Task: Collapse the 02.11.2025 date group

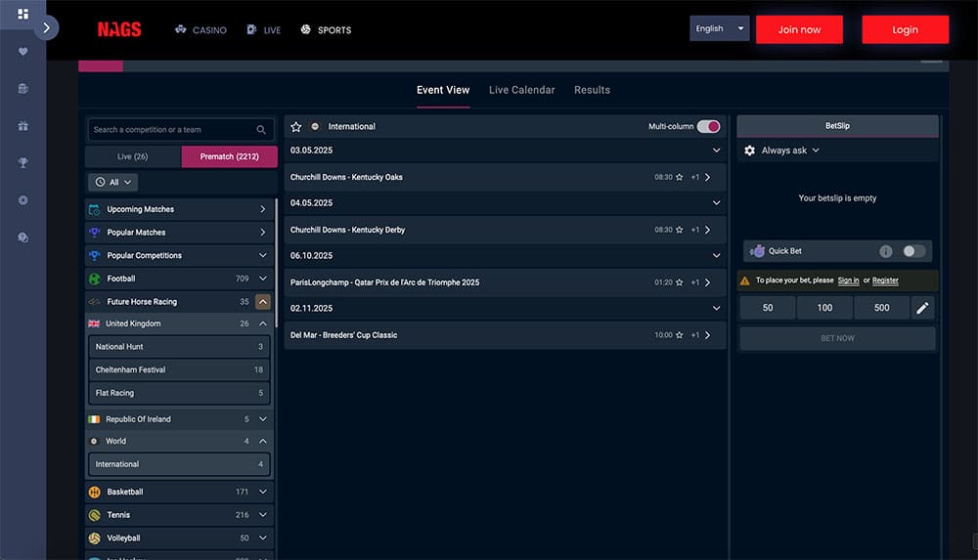Action: tap(716, 308)
